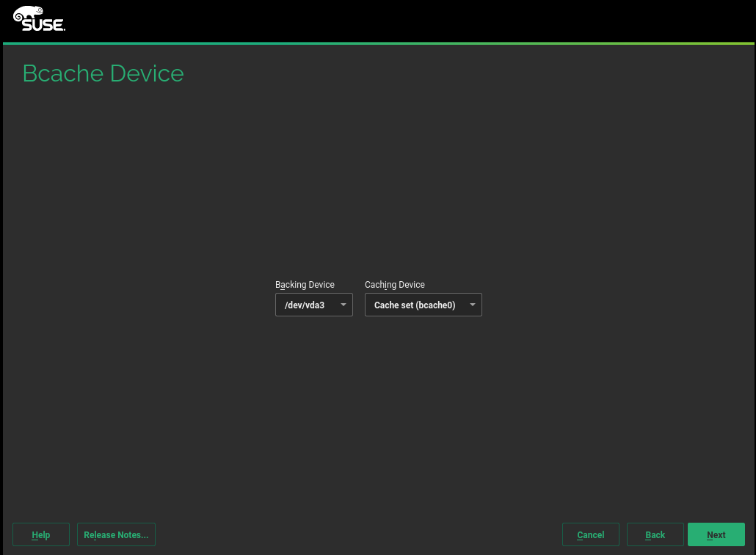Click the Caching Device label

pyautogui.click(x=394, y=285)
